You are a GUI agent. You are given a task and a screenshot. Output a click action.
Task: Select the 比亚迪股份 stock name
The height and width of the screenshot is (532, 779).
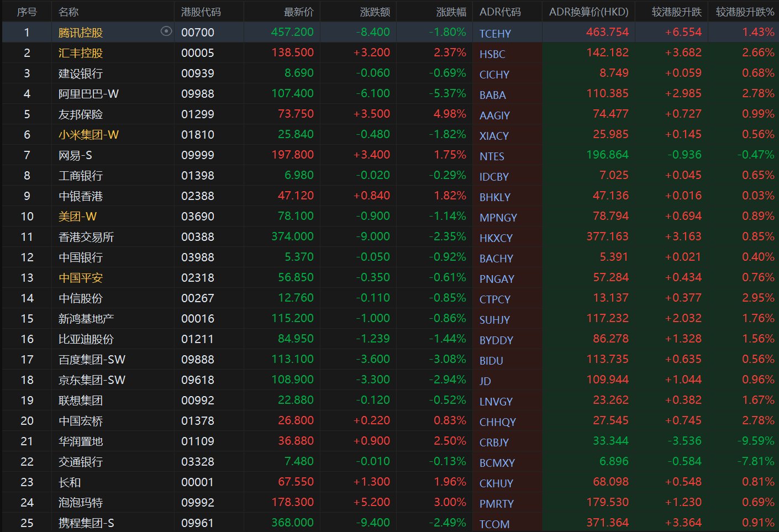point(86,339)
